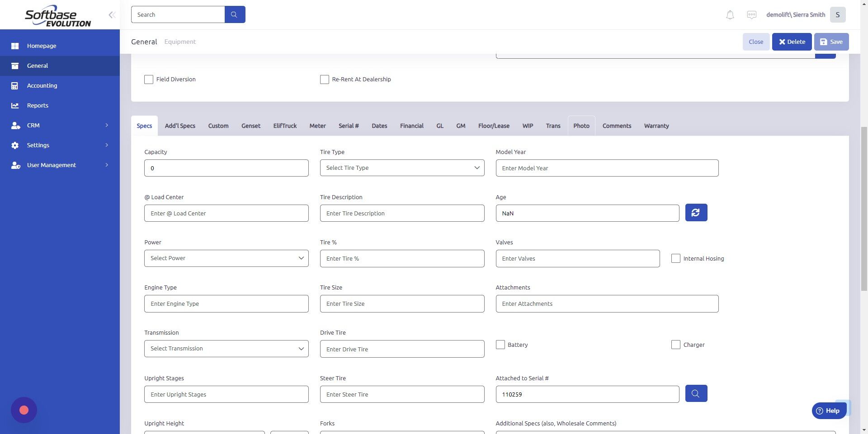The height and width of the screenshot is (434, 868).
Task: Click the refresh icon beside Age field
Action: [696, 212]
